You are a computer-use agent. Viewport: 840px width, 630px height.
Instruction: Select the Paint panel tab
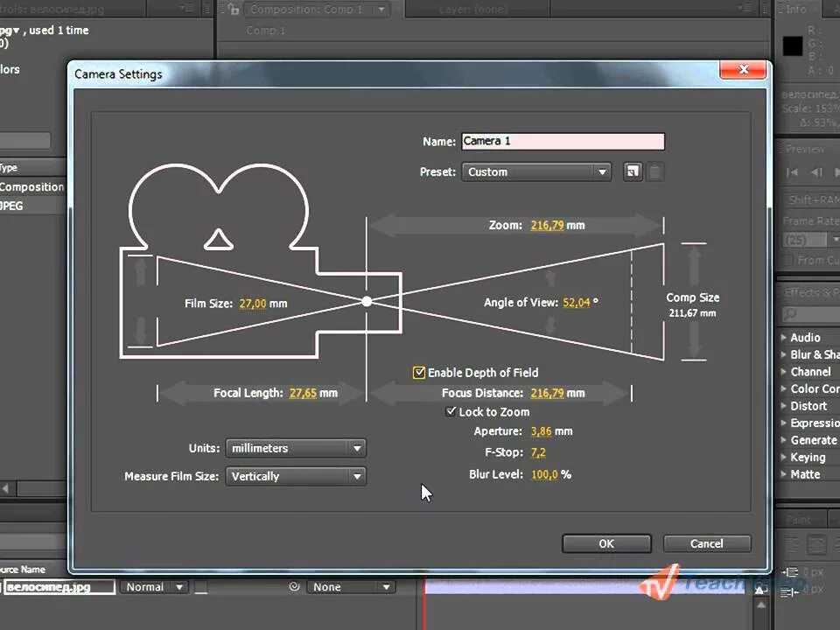799,520
